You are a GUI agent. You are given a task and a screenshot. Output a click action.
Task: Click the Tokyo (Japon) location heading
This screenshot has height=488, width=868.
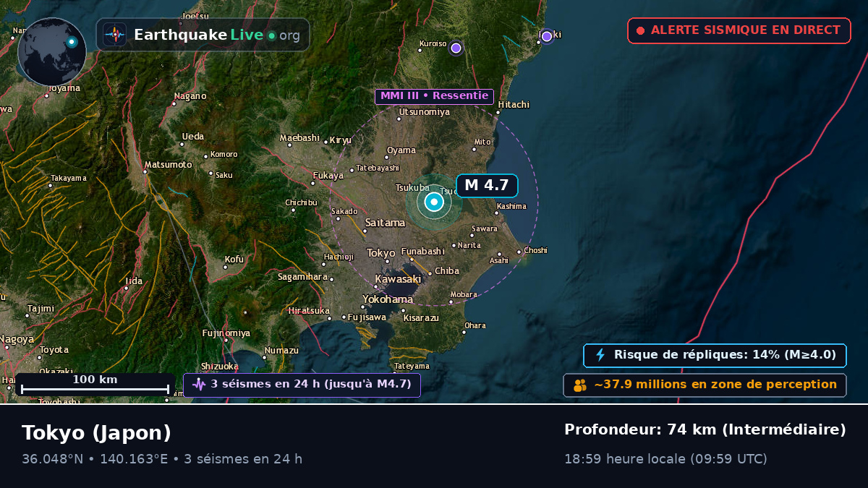[x=96, y=432]
